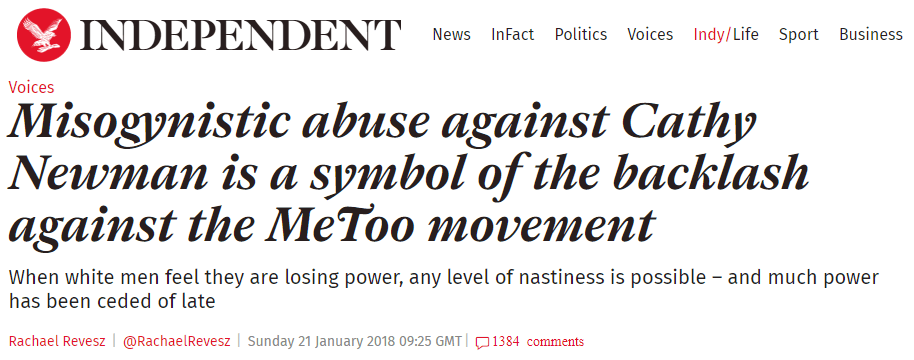The image size is (914, 360).
Task: Open the @RachaelRevesz Twitter handle link
Action: 177,341
